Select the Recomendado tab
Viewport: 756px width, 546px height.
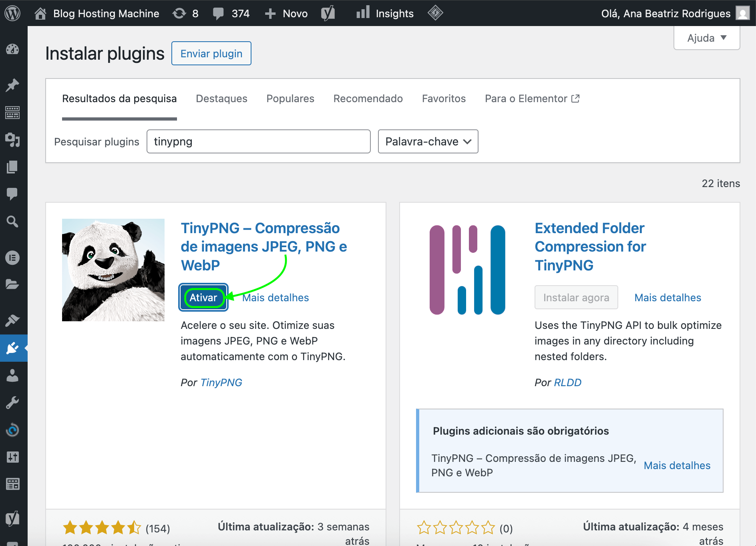pos(368,99)
